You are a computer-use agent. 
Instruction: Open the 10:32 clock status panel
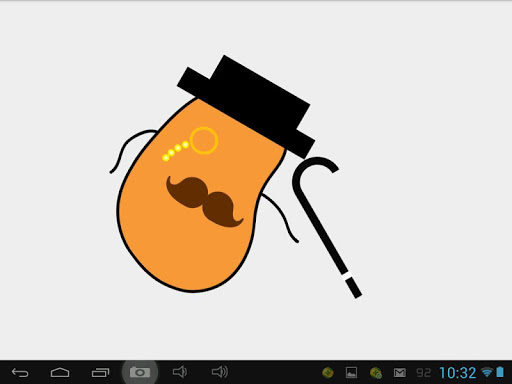pos(458,373)
